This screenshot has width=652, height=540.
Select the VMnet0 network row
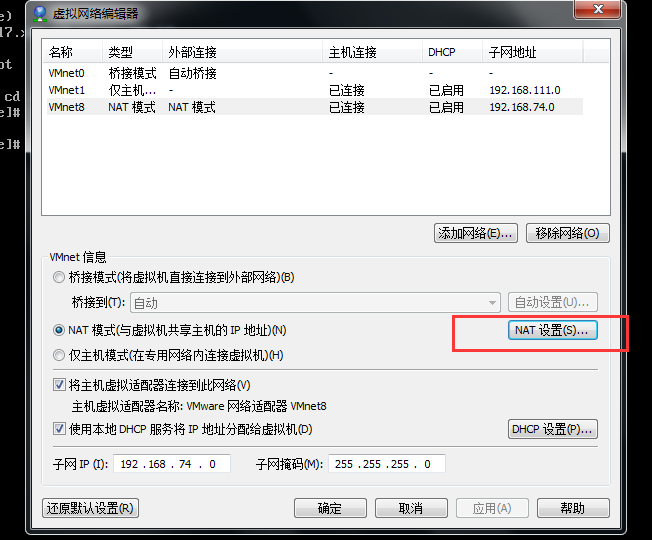[315, 73]
